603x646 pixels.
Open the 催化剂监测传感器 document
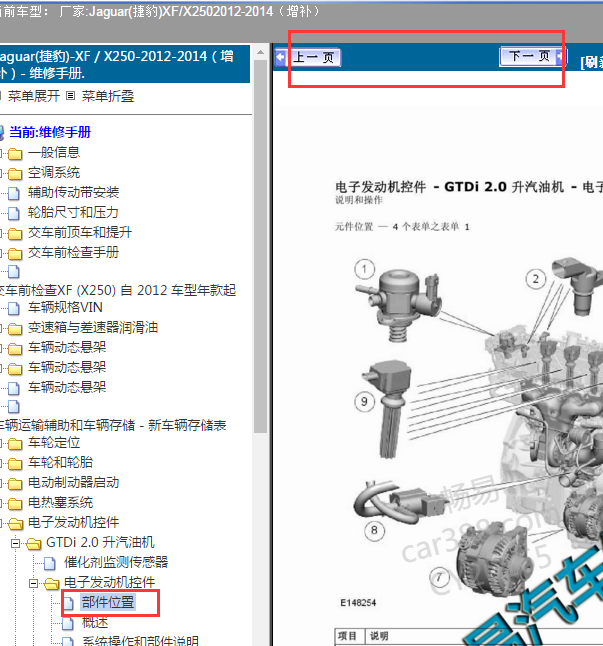[x=116, y=562]
